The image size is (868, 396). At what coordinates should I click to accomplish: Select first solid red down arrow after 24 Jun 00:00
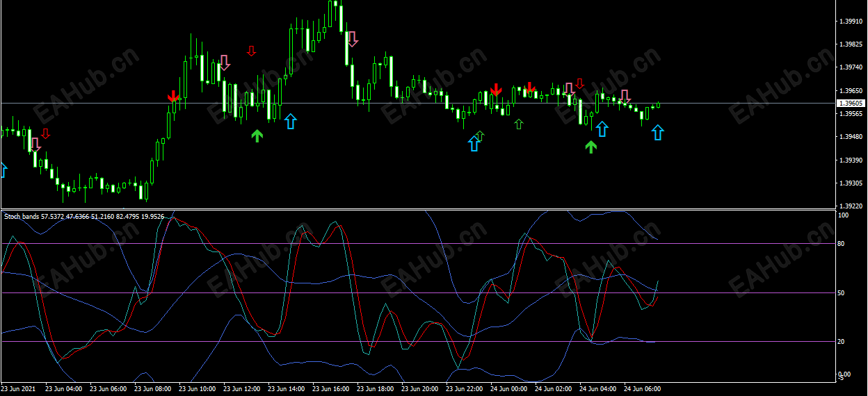coord(496,89)
